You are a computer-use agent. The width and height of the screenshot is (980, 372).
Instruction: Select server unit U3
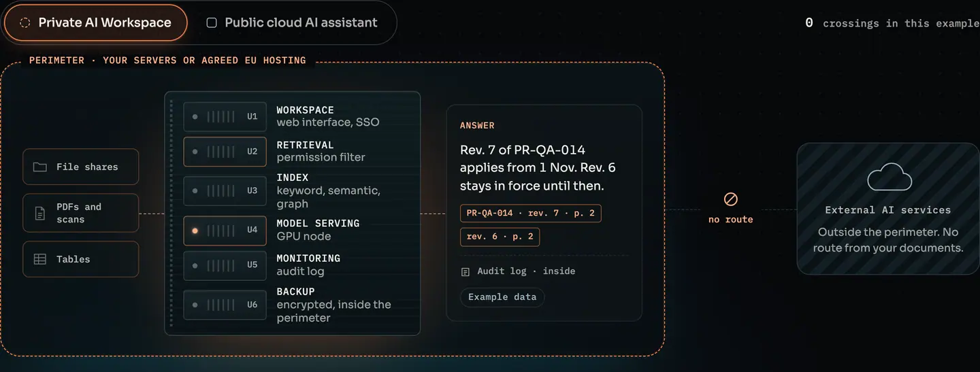225,190
